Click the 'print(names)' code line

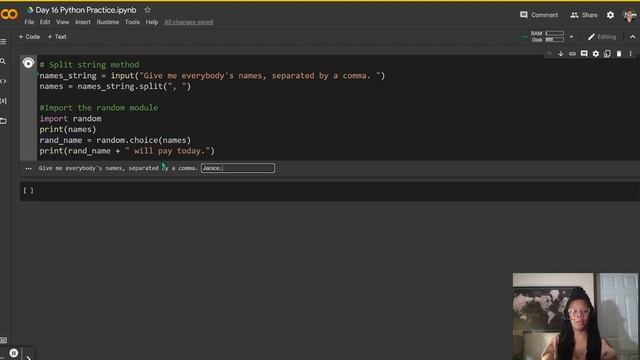point(68,129)
